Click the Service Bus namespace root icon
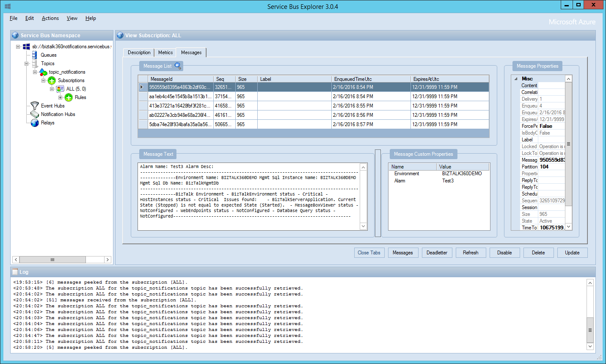606x364 pixels. click(x=26, y=47)
